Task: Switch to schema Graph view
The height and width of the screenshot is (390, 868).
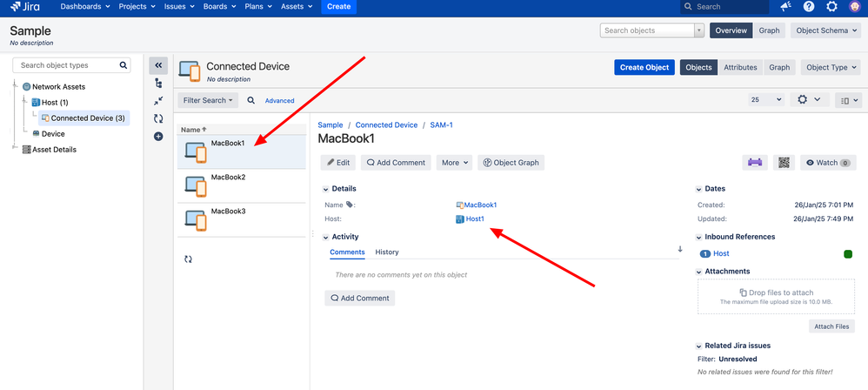Action: click(769, 30)
